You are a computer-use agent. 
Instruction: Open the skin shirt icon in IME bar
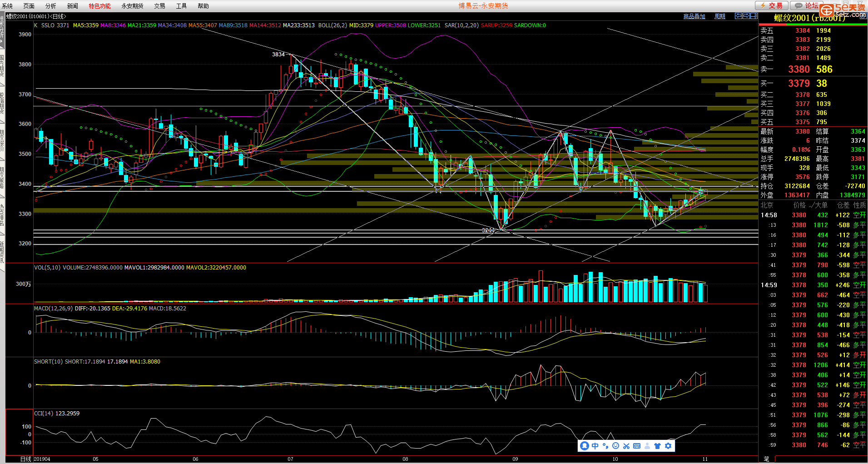[x=657, y=446]
